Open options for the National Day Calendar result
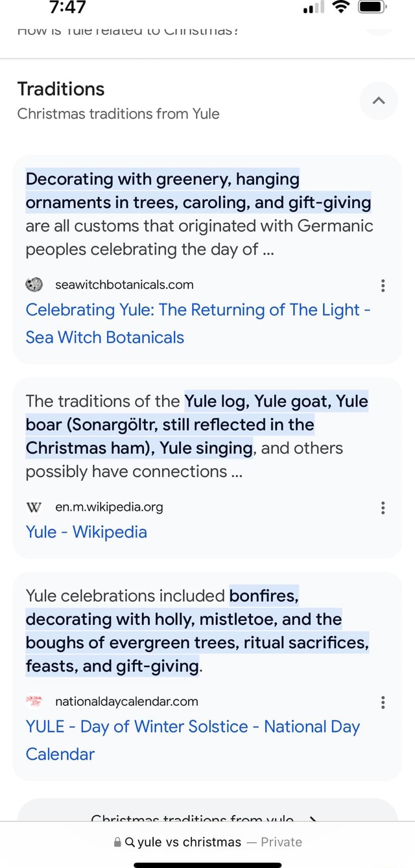 [x=383, y=702]
